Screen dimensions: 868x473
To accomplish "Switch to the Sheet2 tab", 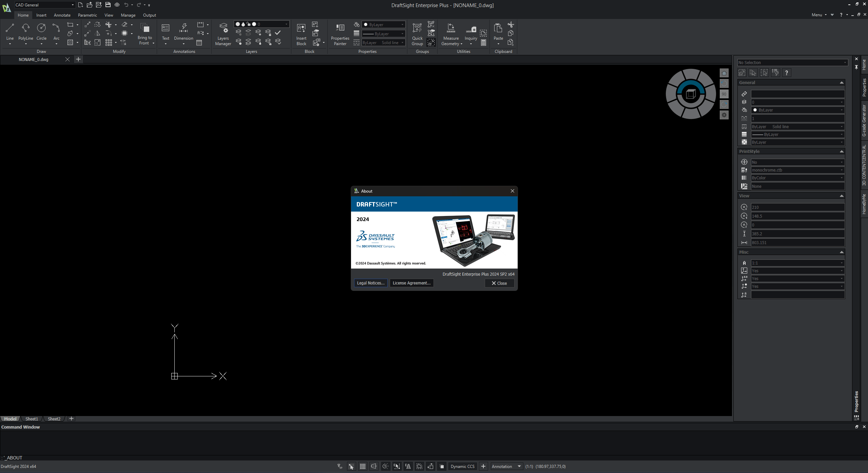I will pos(54,419).
